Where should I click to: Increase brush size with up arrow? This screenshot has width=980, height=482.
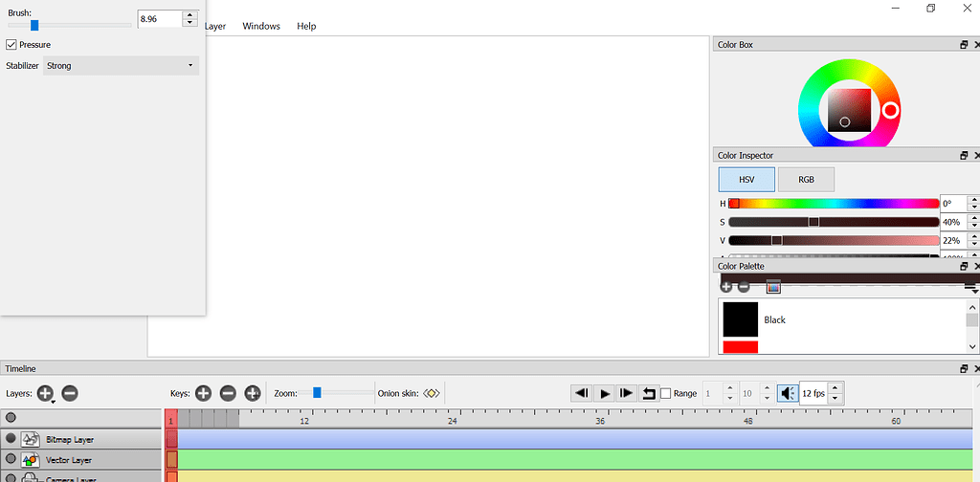190,15
